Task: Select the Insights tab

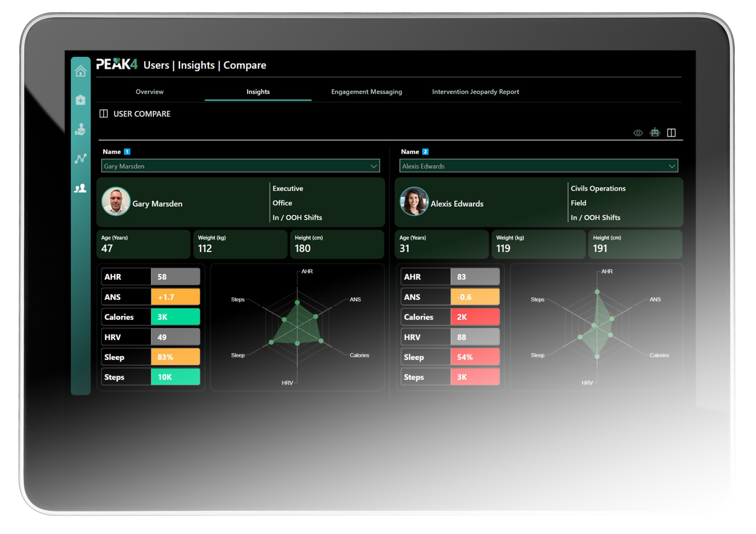Action: click(x=258, y=92)
